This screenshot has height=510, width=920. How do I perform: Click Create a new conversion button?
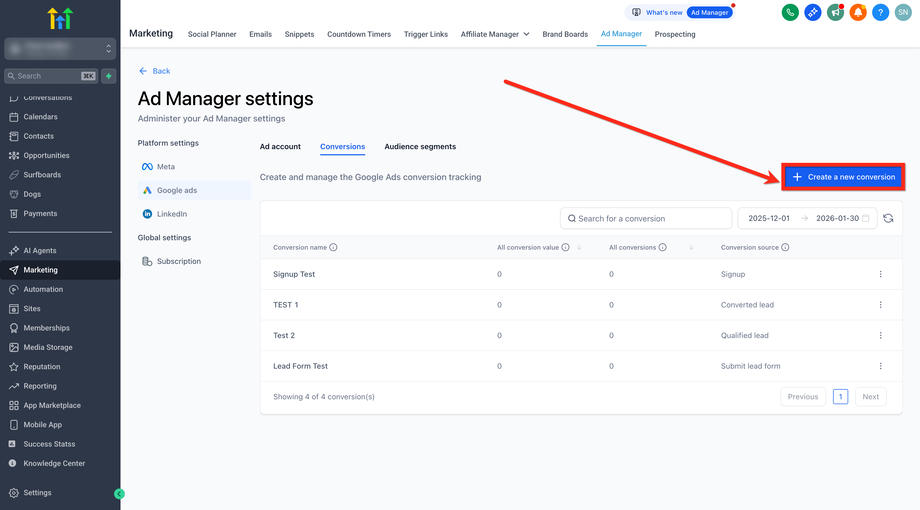(844, 177)
